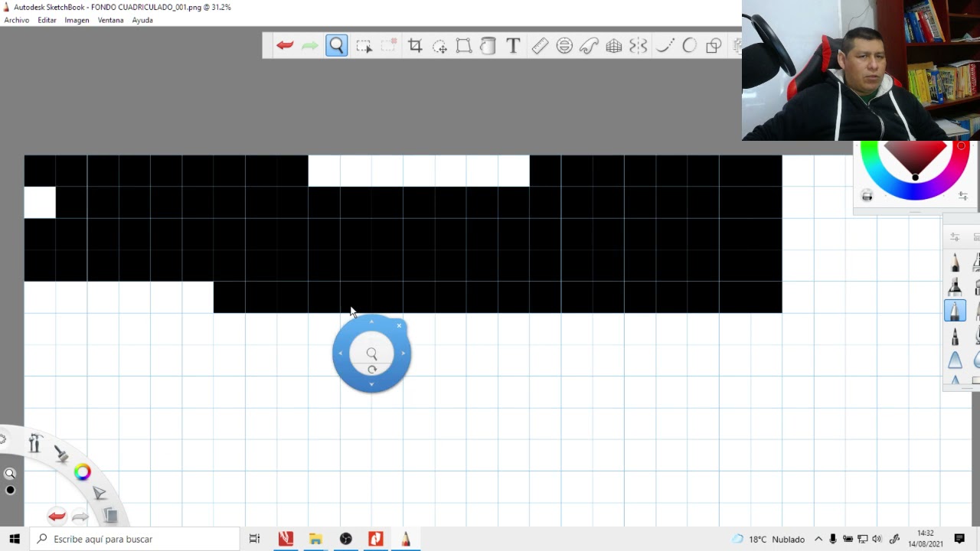
Task: Toggle the Ruler guide
Action: (540, 46)
